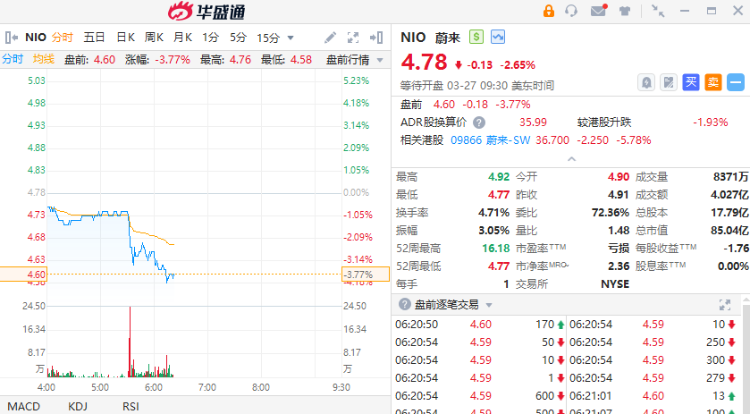Click the NIO ticker in chart toolbar
Viewport: 750px width, 414px height.
pyautogui.click(x=35, y=37)
